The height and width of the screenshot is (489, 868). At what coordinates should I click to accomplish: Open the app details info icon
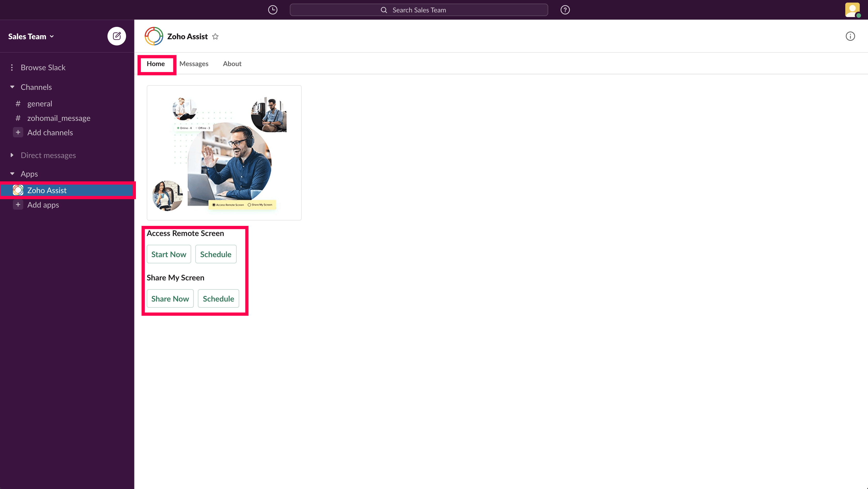coord(850,36)
